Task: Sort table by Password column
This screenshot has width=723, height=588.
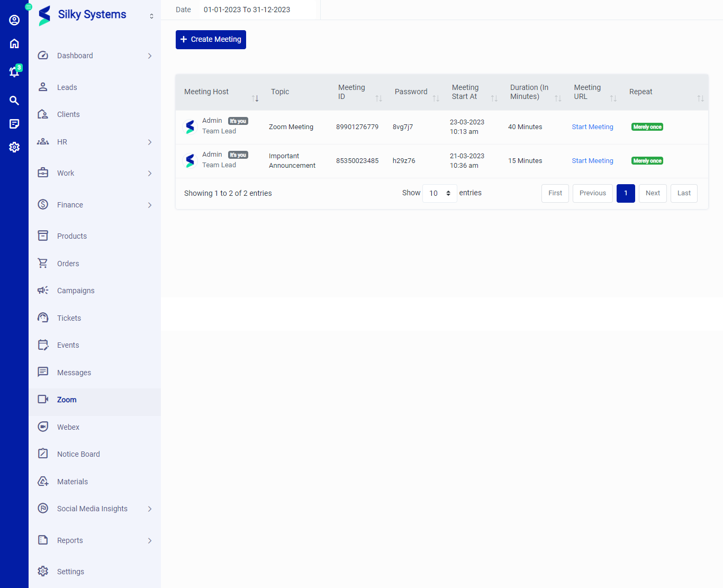Action: coord(436,98)
